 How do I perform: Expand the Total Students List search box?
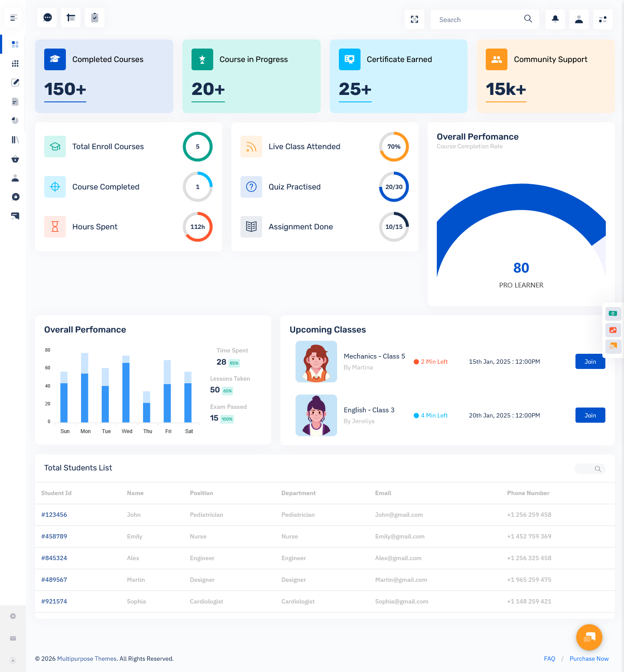pyautogui.click(x=590, y=469)
